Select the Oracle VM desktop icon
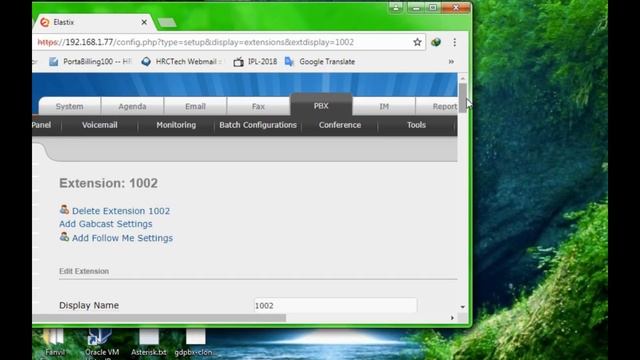This screenshot has width=640, height=360. (x=101, y=344)
